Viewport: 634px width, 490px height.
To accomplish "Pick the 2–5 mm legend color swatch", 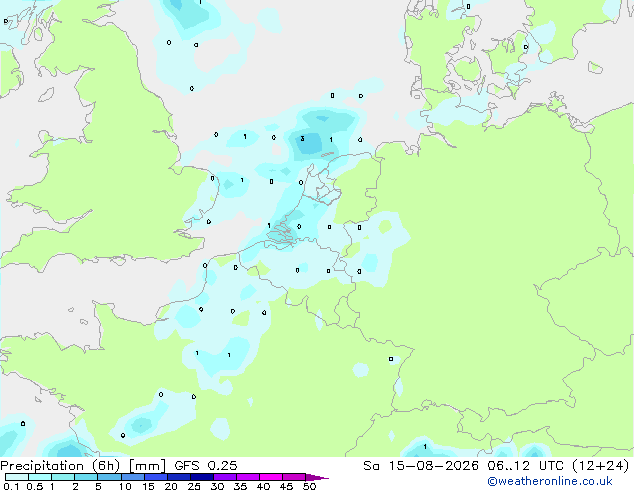I will [x=86, y=477].
